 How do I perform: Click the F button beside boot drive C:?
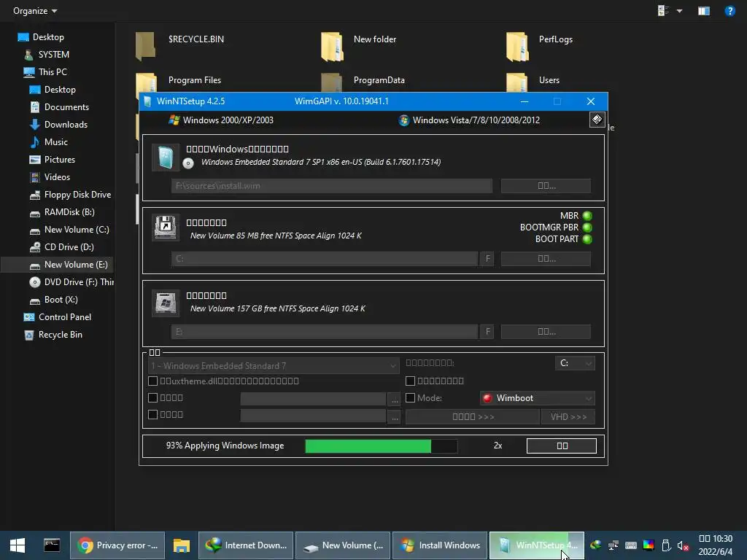487,259
